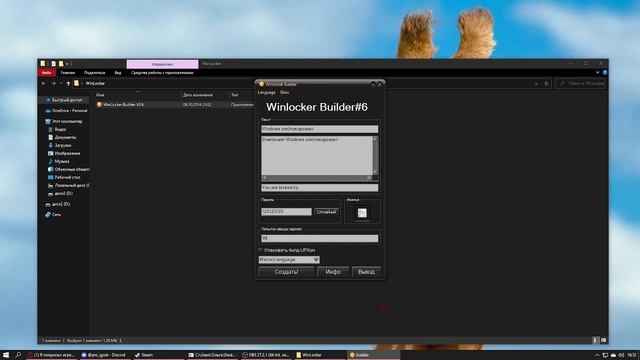Click the WinLocker breadcrumb in the address bar

click(95, 83)
